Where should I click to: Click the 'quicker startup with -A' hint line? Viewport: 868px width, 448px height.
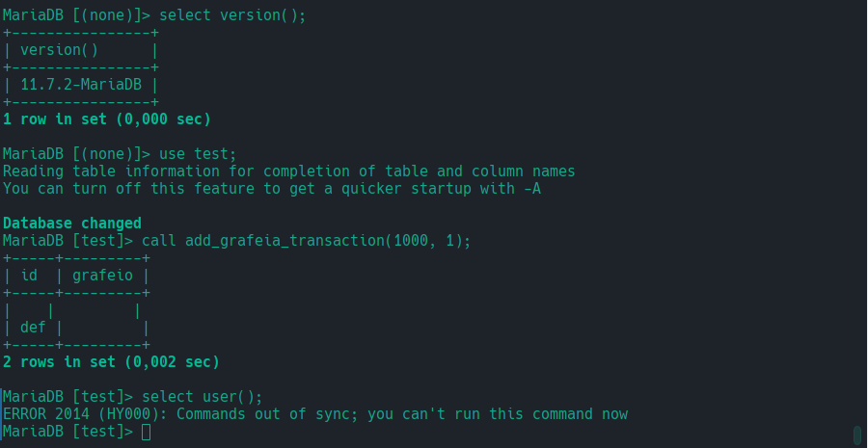(x=272, y=189)
